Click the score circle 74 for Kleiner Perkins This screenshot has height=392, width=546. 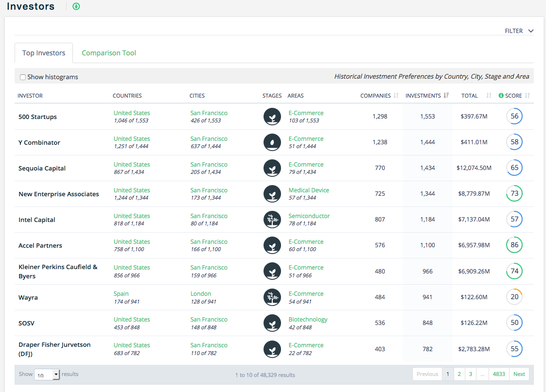click(514, 271)
